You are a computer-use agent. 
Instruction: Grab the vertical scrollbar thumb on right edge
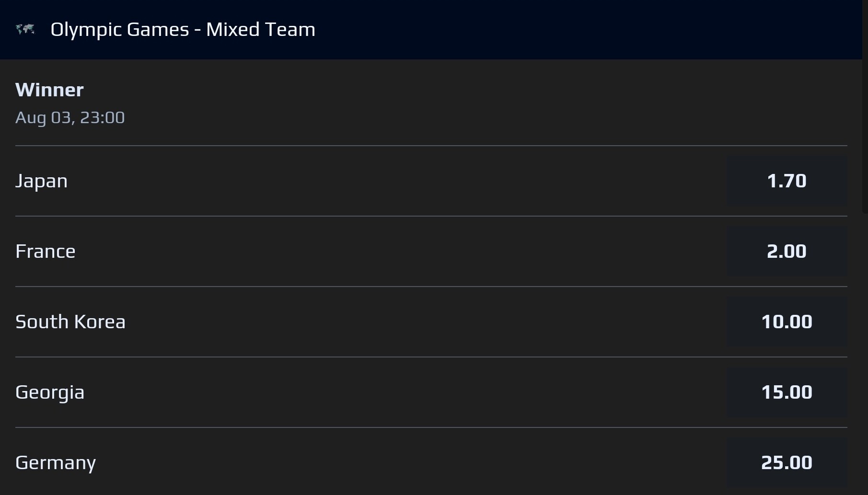point(865,106)
